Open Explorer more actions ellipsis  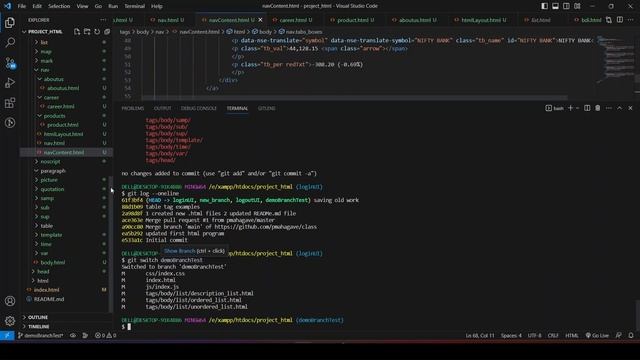103,20
